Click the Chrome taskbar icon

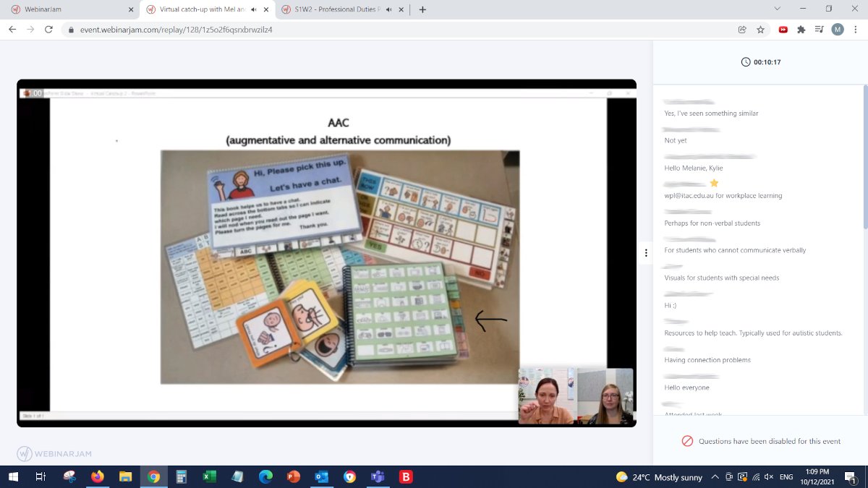(153, 477)
